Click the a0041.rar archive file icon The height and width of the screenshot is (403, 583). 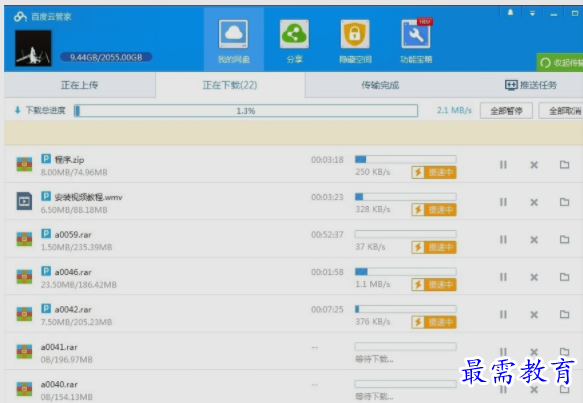click(x=24, y=351)
